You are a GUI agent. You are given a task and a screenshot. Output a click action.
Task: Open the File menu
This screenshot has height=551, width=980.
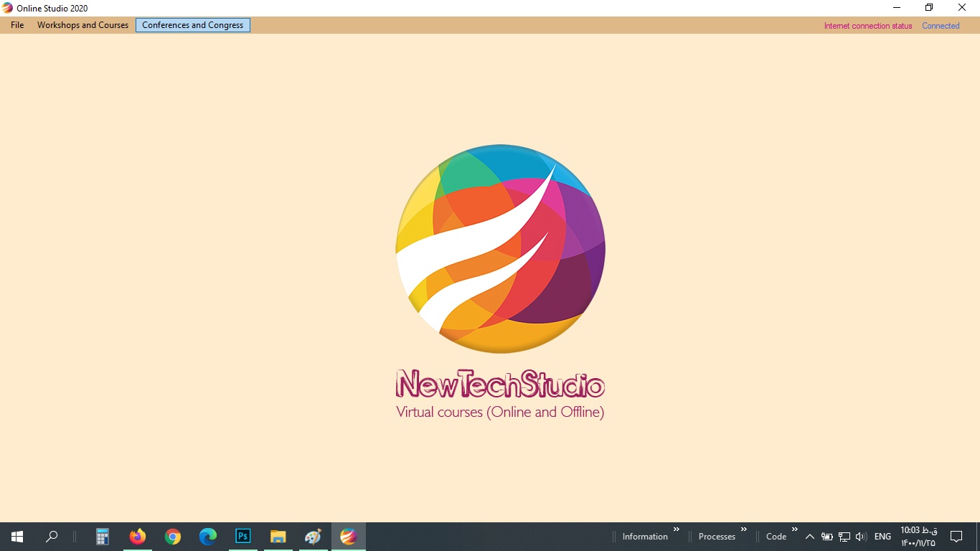pos(17,25)
